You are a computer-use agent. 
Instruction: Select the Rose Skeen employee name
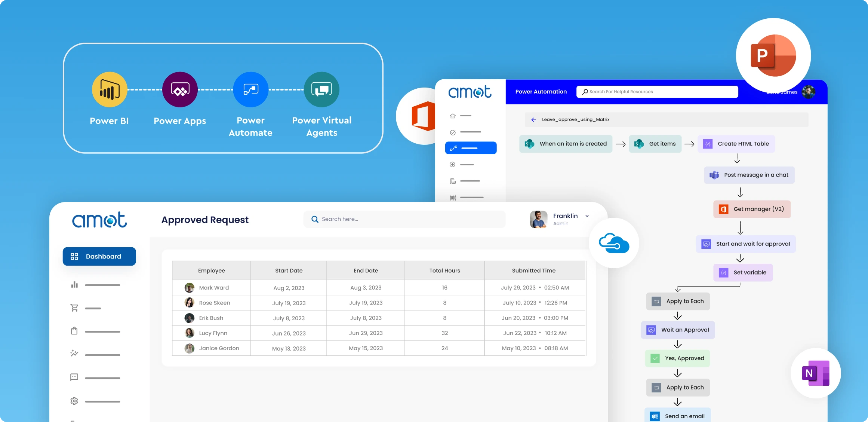pyautogui.click(x=215, y=303)
